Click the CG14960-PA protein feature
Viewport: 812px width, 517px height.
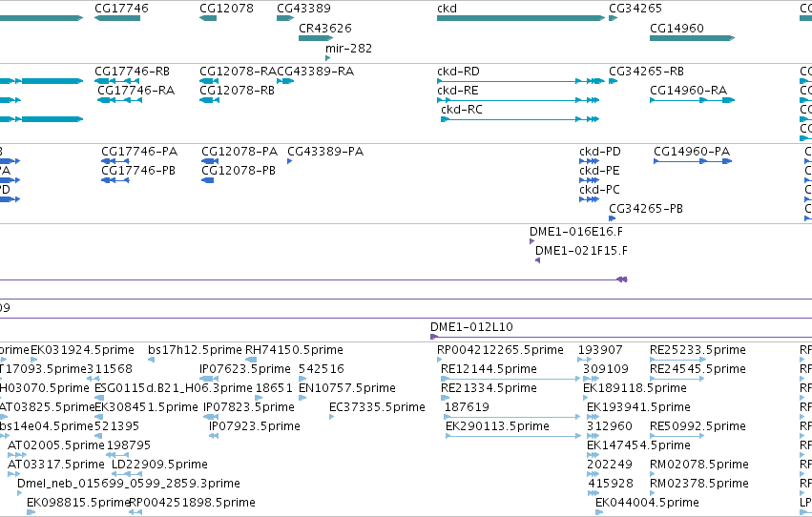click(x=693, y=161)
